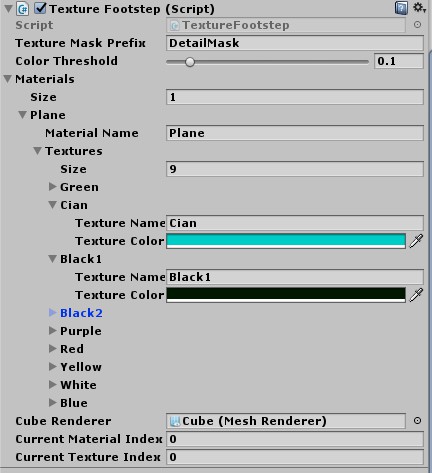Open the component settings gear menu
The image size is (432, 473).
(419, 8)
